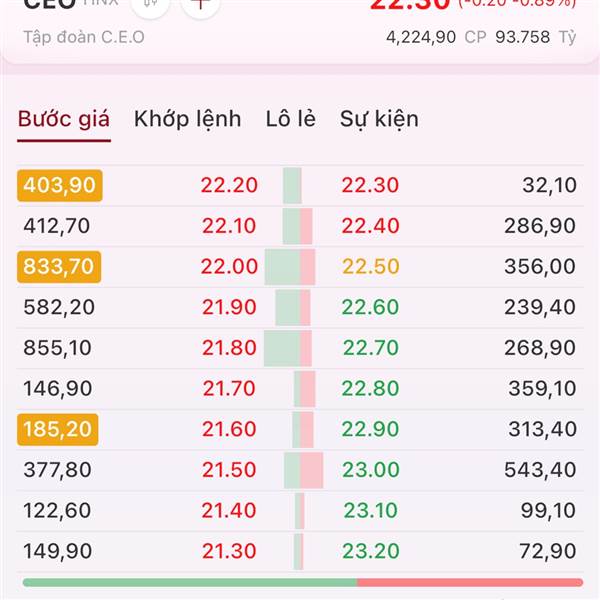Select ask price 22.30 in order book

click(370, 186)
